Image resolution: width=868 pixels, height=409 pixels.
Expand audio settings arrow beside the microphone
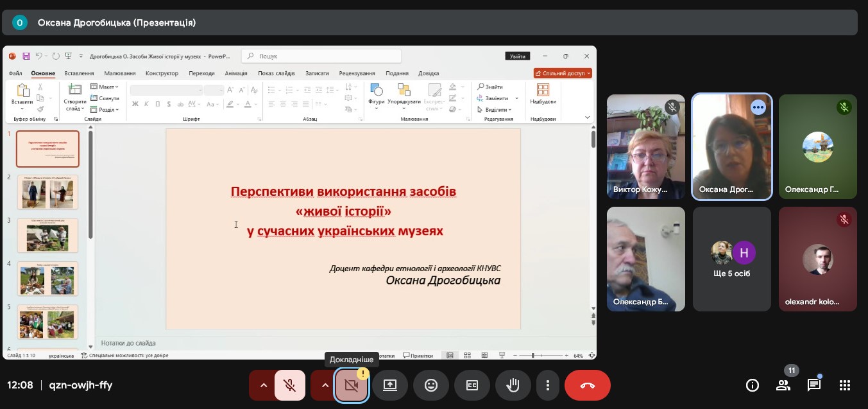[263, 385]
